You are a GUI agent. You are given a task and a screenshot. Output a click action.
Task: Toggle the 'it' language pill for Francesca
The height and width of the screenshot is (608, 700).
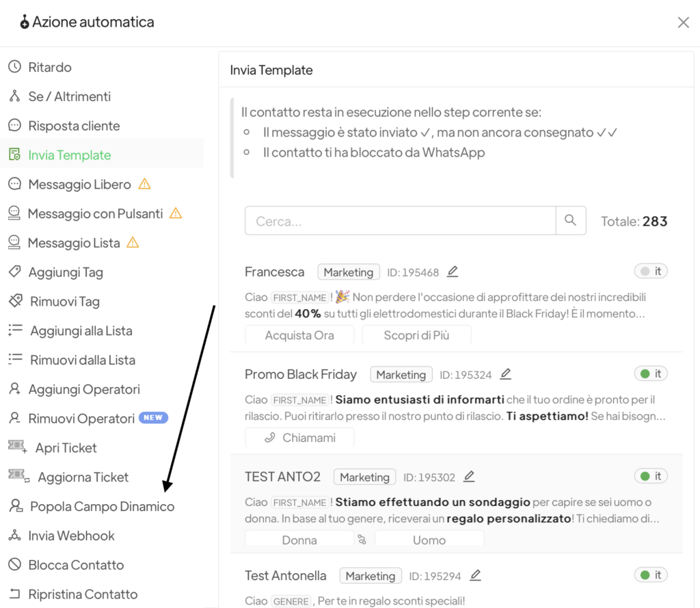pyautogui.click(x=650, y=272)
